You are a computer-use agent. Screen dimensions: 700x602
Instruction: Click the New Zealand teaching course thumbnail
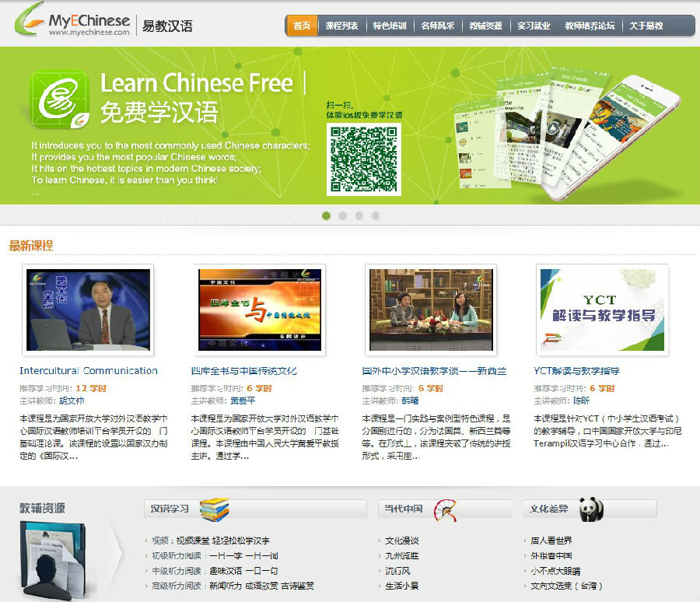pos(431,310)
